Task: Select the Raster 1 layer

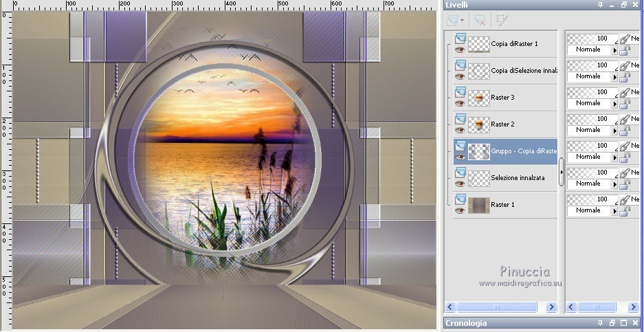Action: pyautogui.click(x=505, y=204)
